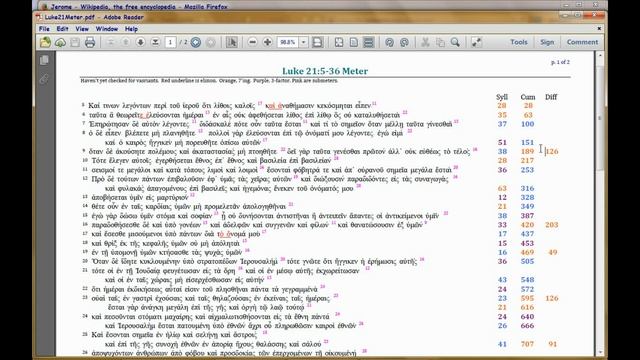Enable scrolling mode view icon
This screenshot has height=360, width=640.
(369, 42)
